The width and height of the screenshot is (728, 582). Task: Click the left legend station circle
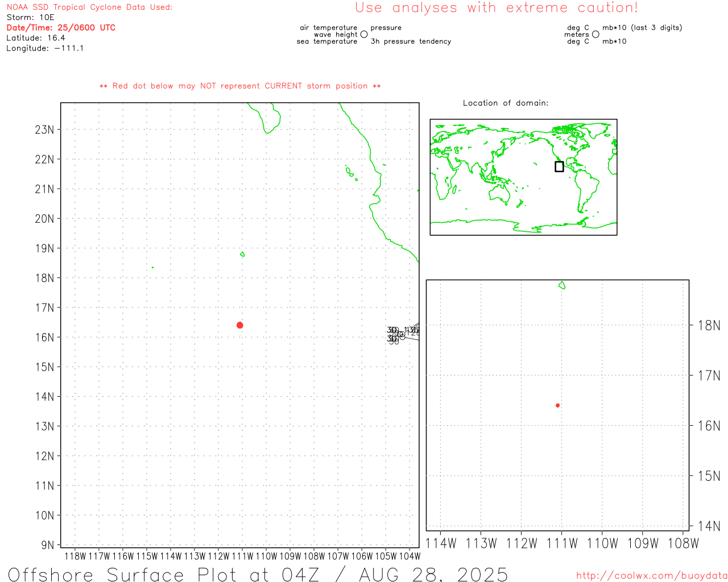pyautogui.click(x=364, y=34)
